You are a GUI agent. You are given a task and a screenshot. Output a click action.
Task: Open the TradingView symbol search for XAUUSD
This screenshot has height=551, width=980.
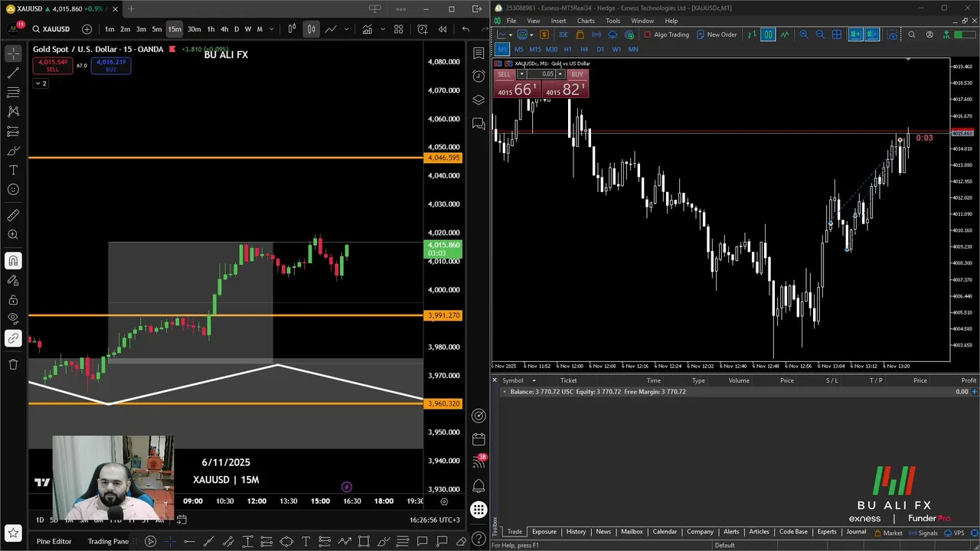50,29
